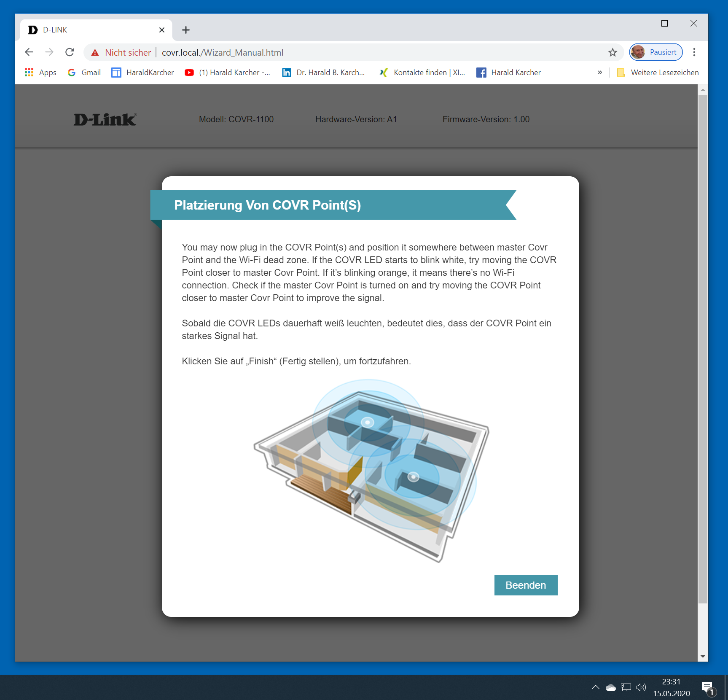Open the Weitere Lesezeichen folder
Screen dimensions: 728x700
point(658,73)
